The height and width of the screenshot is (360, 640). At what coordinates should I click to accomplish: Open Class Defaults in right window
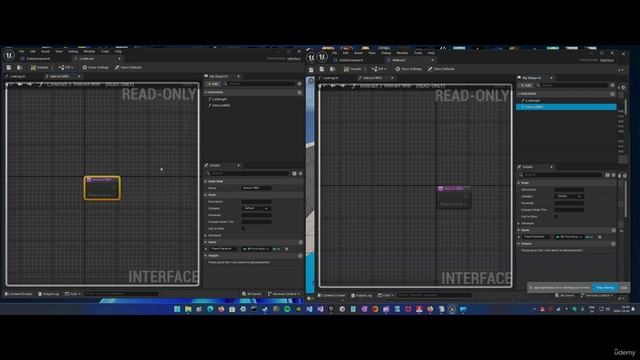pyautogui.click(x=441, y=69)
